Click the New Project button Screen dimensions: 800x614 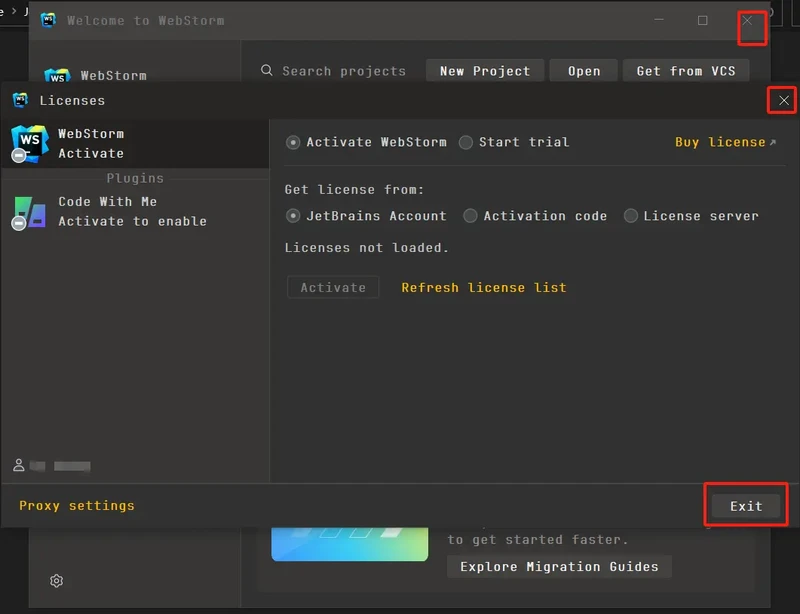[x=485, y=71]
